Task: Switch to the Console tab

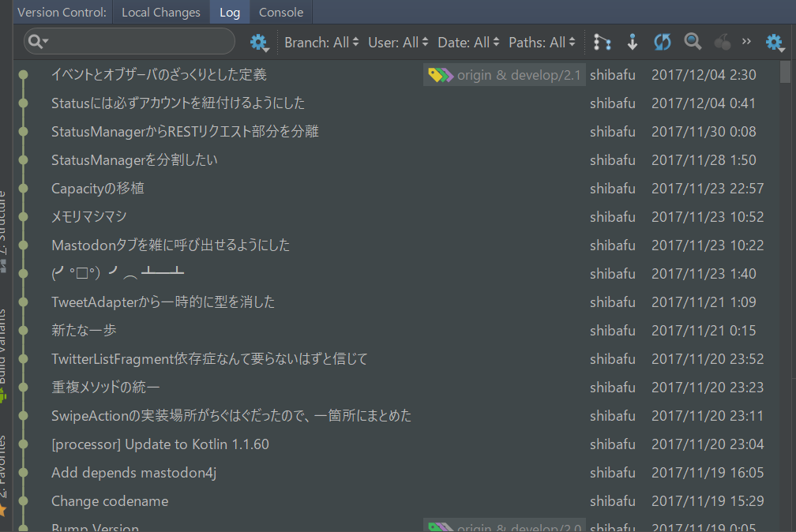Action: click(x=281, y=12)
